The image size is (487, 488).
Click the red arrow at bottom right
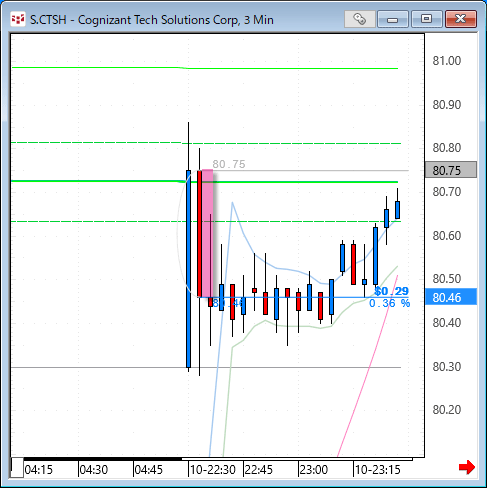[x=467, y=467]
